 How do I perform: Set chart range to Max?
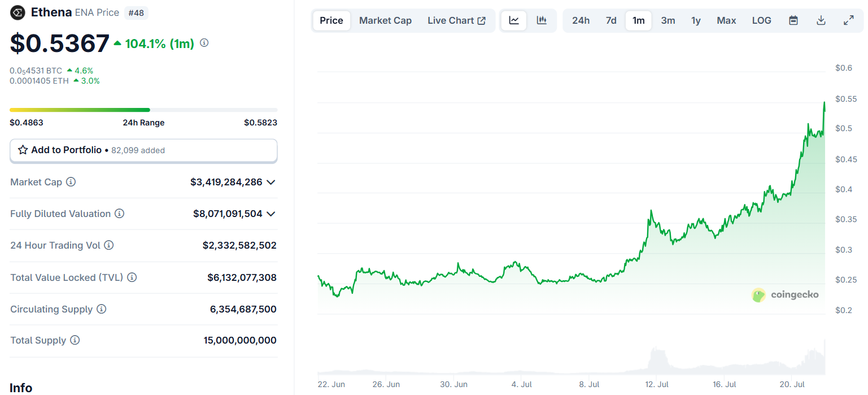pos(726,20)
